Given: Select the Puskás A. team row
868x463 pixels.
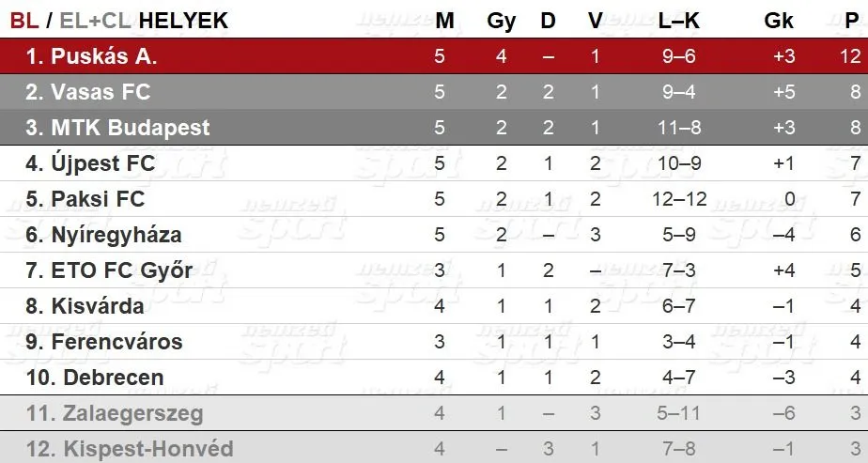Looking at the screenshot, I should [x=434, y=55].
